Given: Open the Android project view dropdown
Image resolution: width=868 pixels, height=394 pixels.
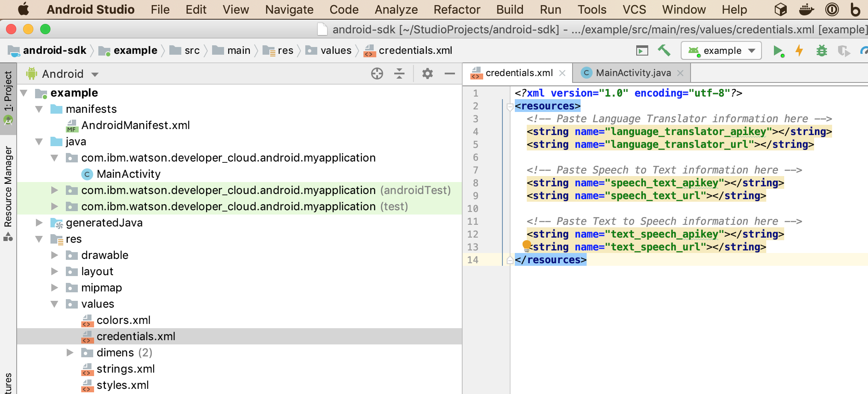Looking at the screenshot, I should 62,74.
